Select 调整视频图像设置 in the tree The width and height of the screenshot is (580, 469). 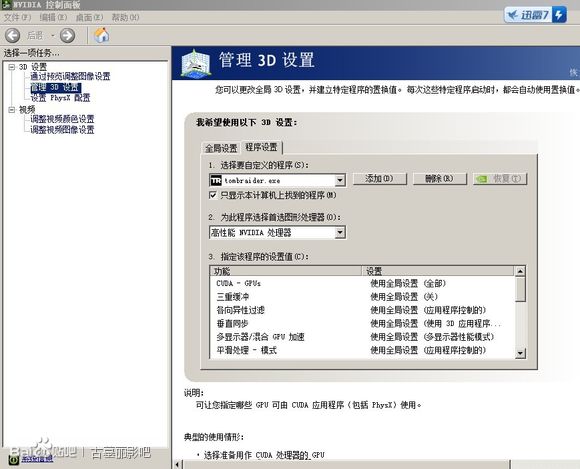tap(62, 130)
